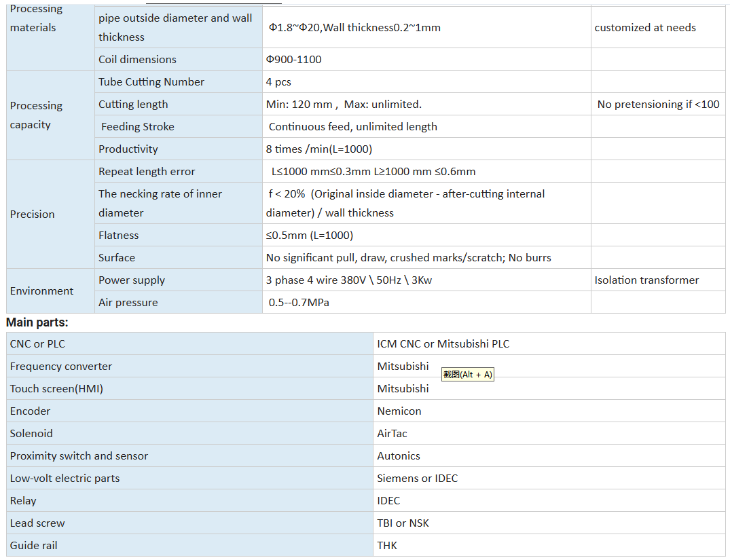Select the 'Touch screen(HMI)' cell

(189, 388)
